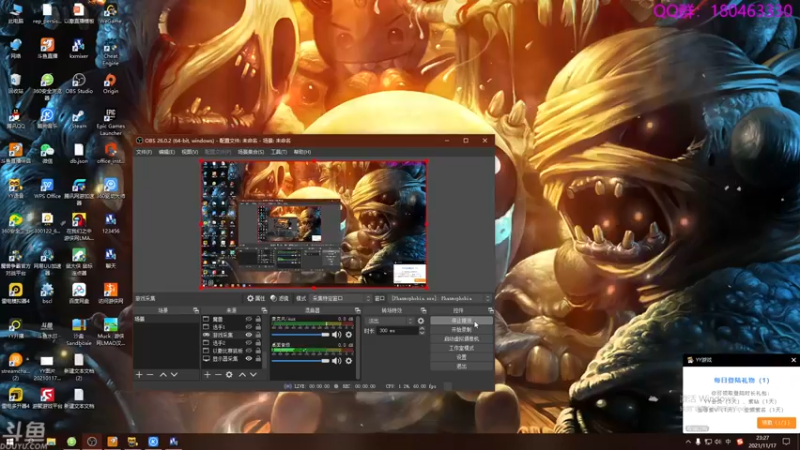Screen dimensions: 800x450
Task: Click the add scene plus icon
Action: pyautogui.click(x=139, y=374)
